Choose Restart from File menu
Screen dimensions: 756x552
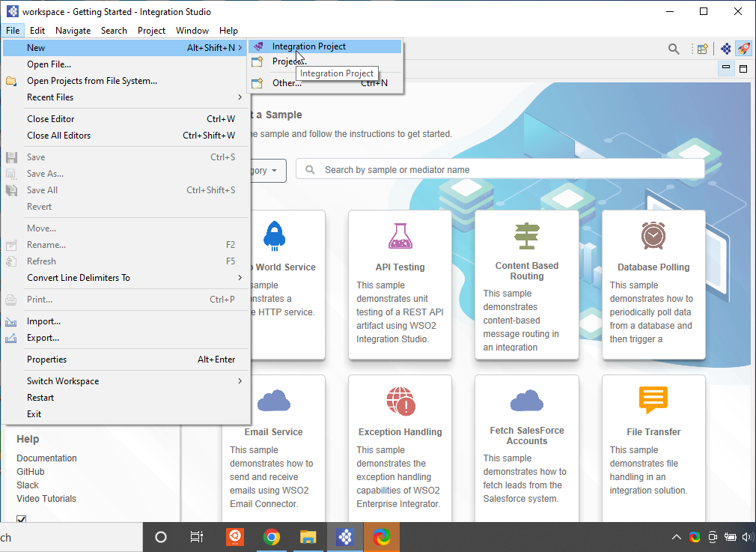click(126, 398)
